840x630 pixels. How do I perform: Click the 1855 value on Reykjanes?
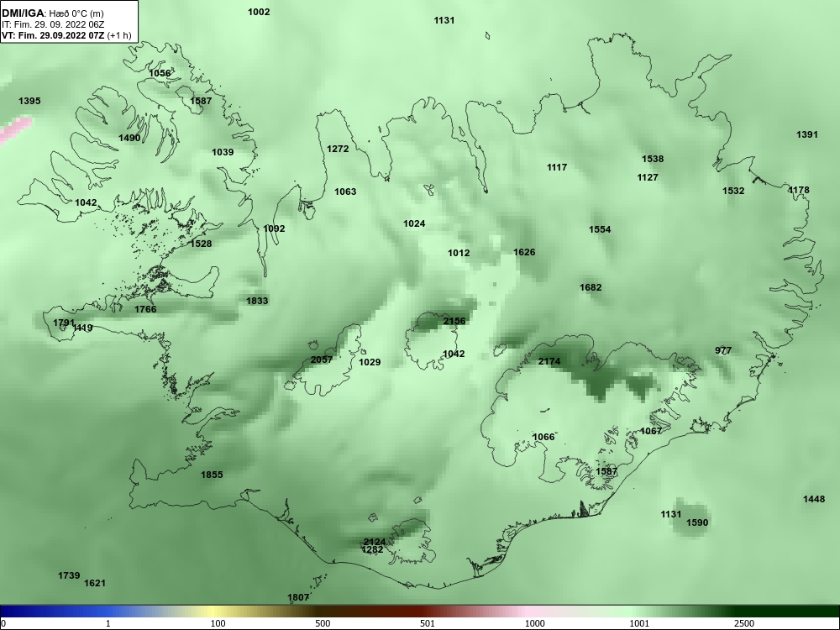tap(212, 475)
